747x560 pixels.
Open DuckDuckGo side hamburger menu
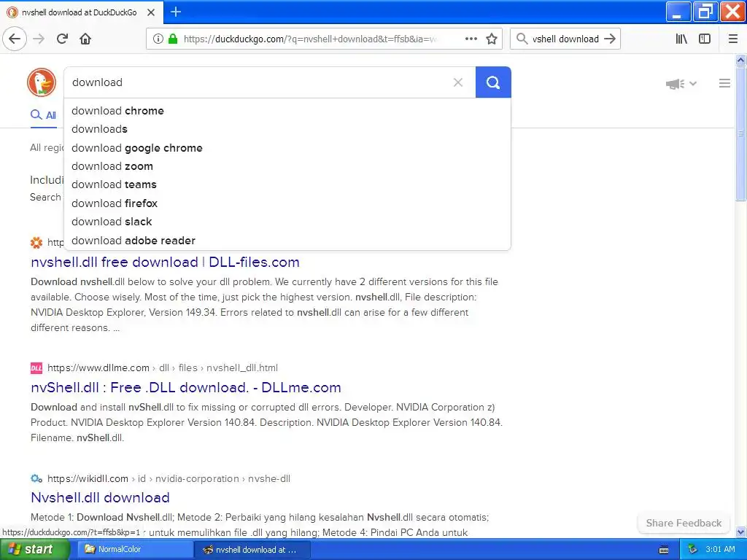724,83
